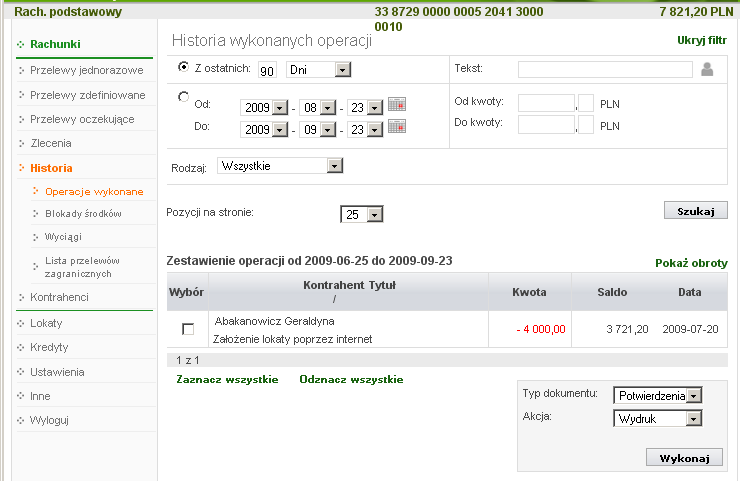Go to Przelewy zdefiniowane

coord(87,95)
